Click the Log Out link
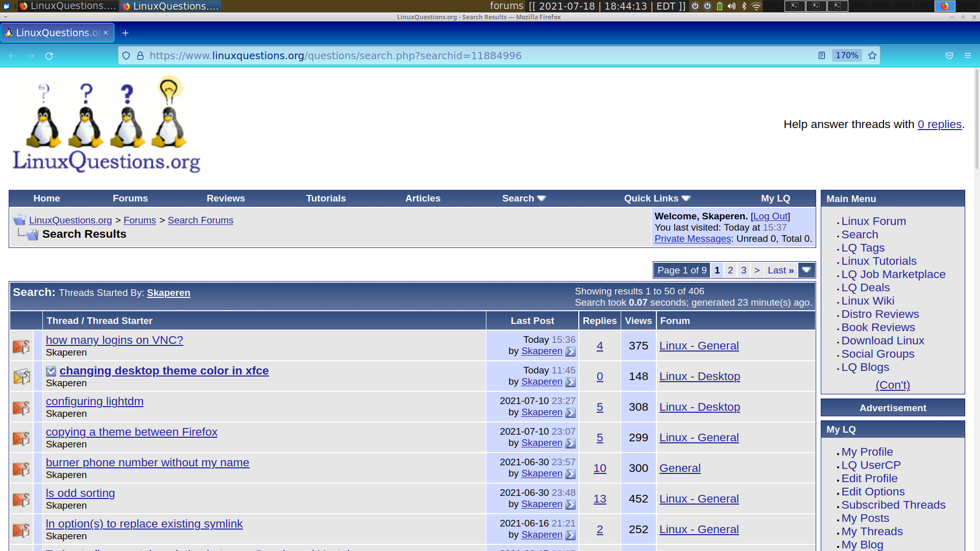 770,216
